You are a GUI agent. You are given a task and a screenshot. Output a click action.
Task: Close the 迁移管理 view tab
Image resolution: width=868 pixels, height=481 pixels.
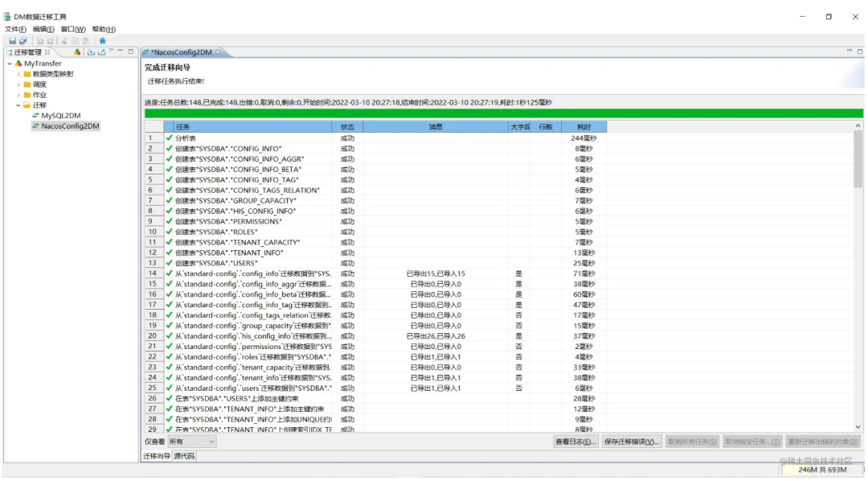click(x=47, y=52)
